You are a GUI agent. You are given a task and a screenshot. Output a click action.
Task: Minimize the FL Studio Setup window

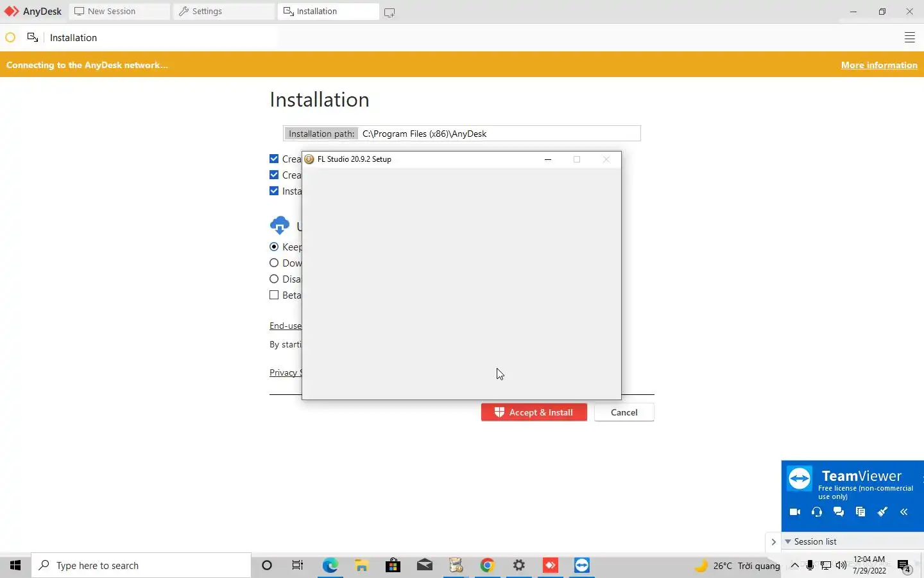pos(548,159)
